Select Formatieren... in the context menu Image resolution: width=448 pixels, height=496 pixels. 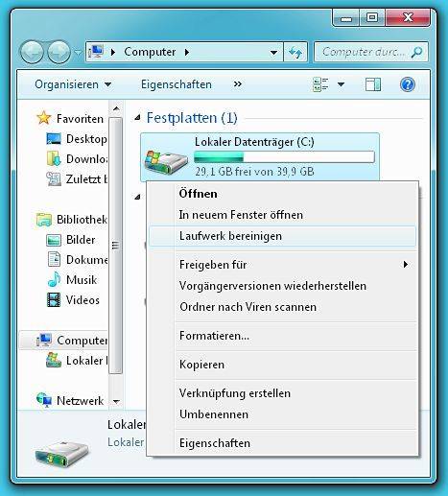(214, 336)
